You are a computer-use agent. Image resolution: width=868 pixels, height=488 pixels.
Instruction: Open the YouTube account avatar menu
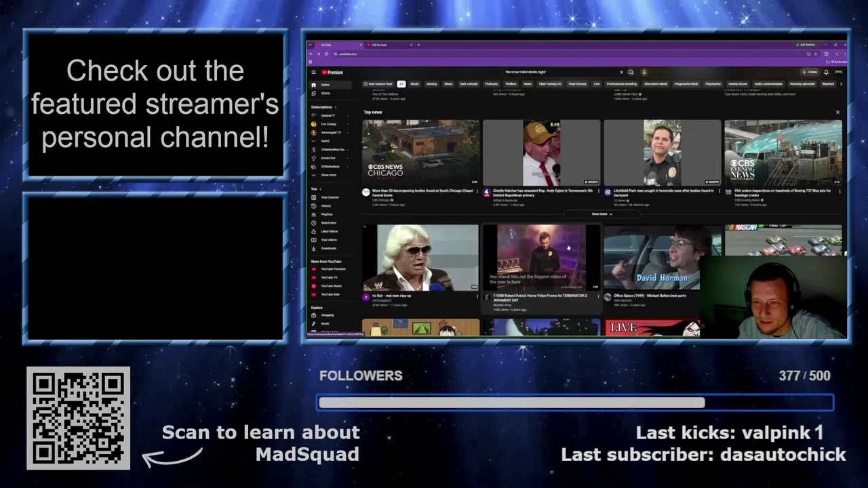(838, 72)
